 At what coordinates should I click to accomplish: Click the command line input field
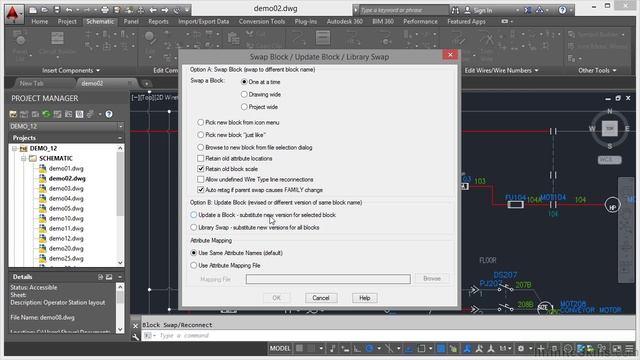[388, 336]
